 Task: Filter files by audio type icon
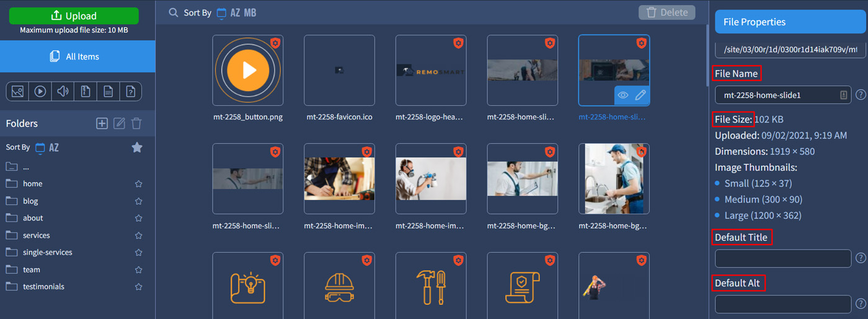[x=63, y=92]
